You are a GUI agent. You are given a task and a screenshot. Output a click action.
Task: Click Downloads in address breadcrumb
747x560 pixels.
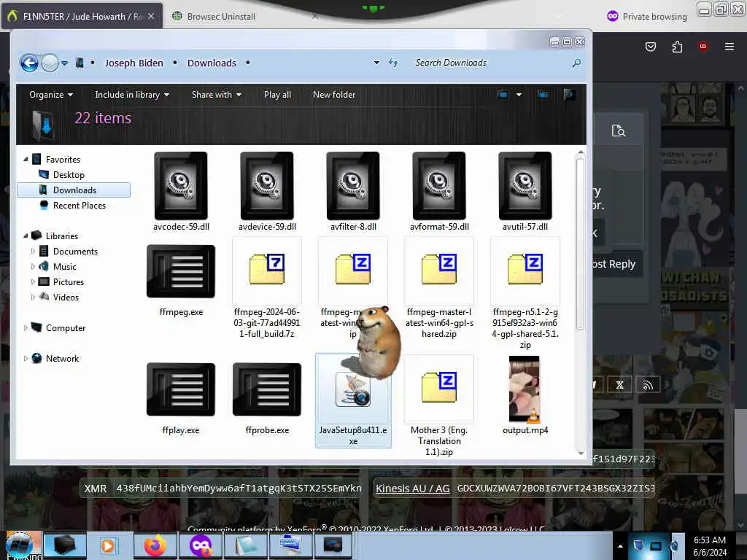212,63
